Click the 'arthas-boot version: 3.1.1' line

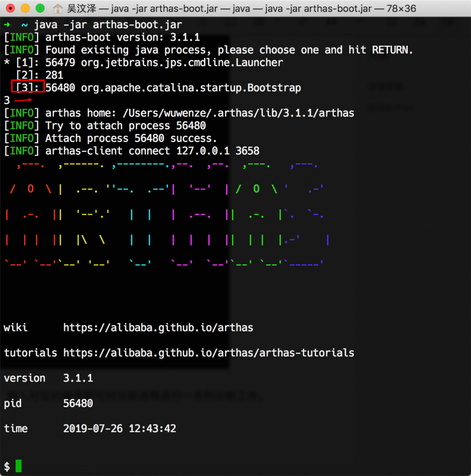tap(102, 37)
